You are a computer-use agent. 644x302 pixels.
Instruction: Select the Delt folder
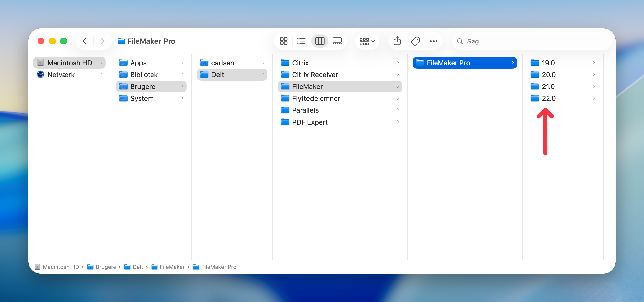click(x=232, y=75)
